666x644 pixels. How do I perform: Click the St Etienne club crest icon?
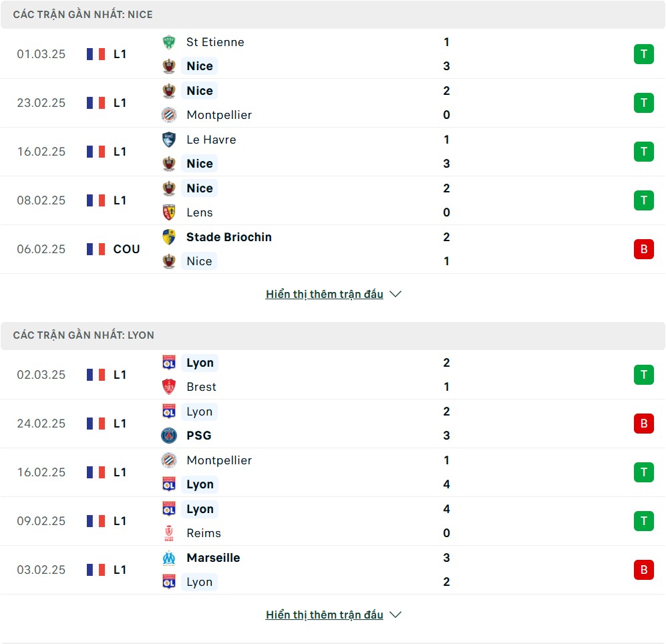pos(169,42)
